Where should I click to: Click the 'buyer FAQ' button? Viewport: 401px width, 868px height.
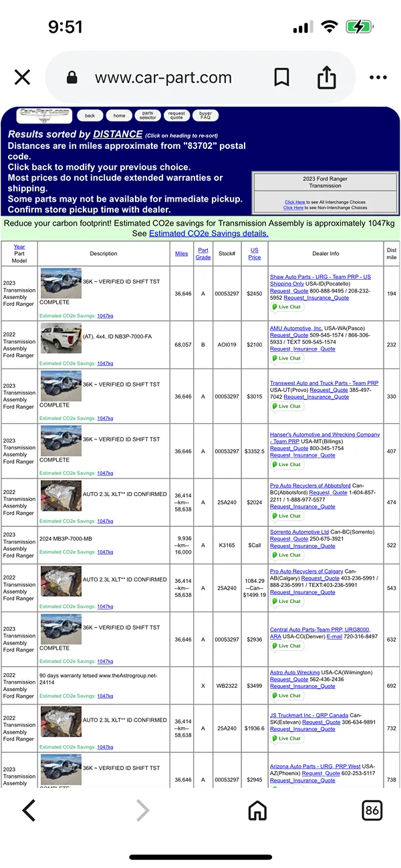(x=206, y=116)
